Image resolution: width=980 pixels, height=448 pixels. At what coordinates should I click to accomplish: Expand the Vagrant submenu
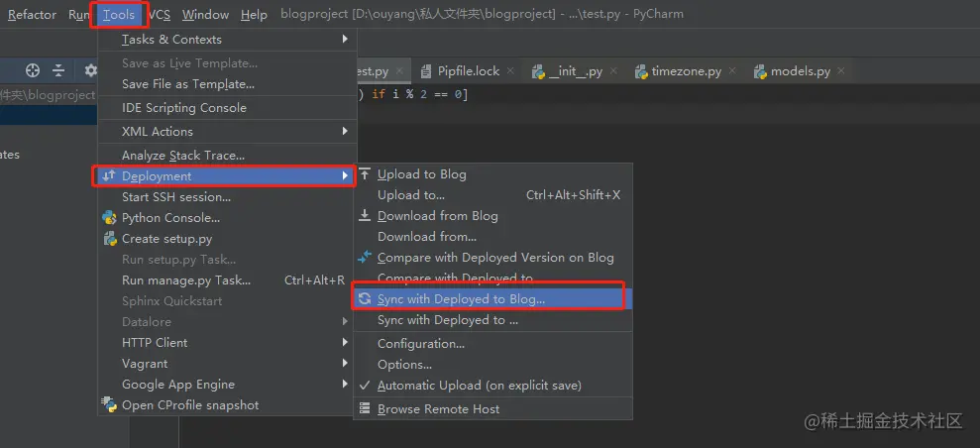tap(228, 363)
